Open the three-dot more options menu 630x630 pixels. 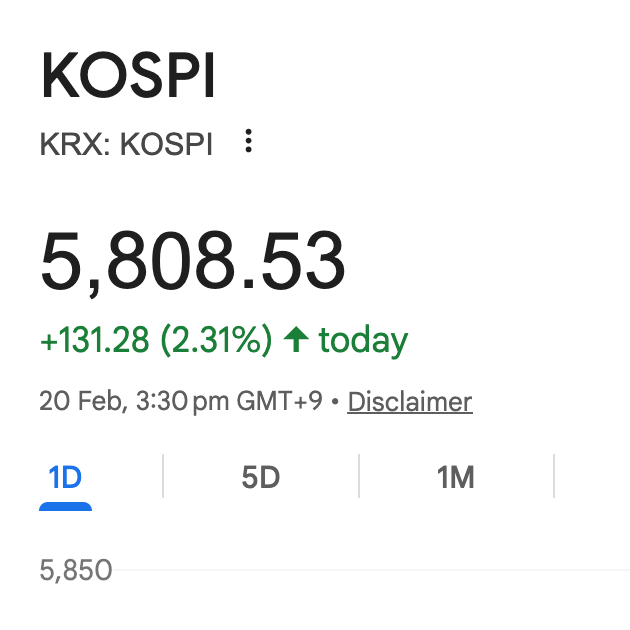pos(249,142)
